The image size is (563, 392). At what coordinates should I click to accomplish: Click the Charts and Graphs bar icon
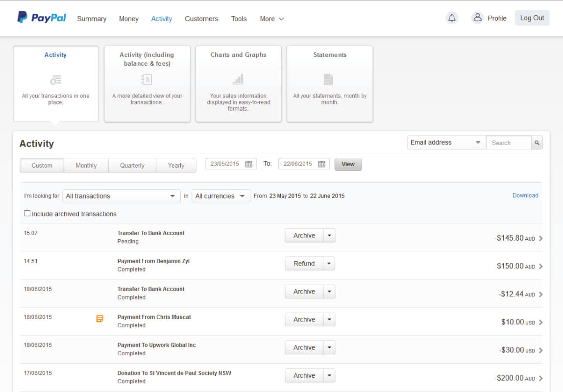(x=238, y=79)
